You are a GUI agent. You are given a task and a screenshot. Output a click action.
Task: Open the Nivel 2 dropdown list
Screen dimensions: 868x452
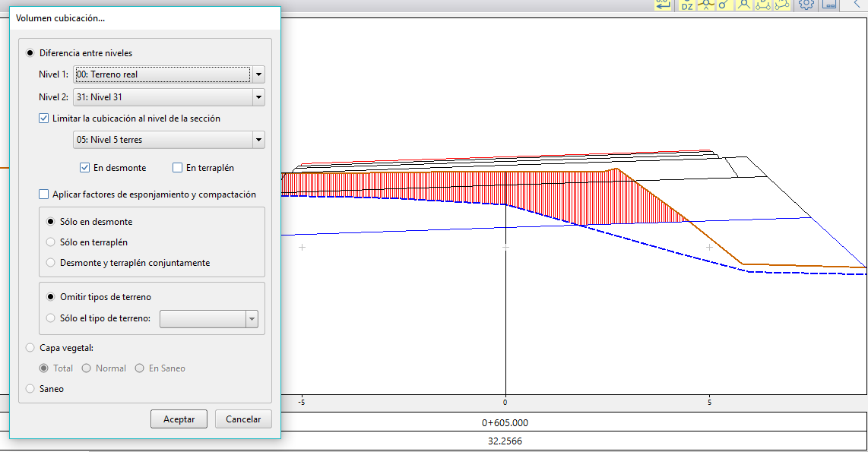point(258,97)
